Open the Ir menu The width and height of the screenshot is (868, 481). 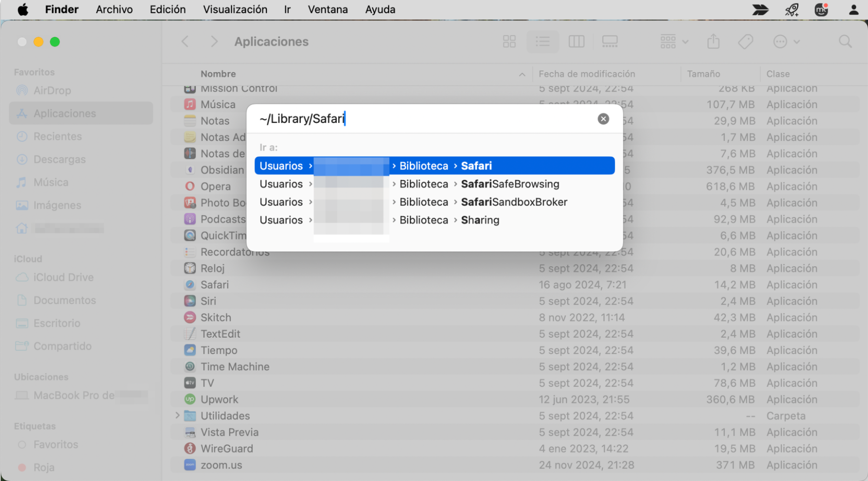click(287, 10)
